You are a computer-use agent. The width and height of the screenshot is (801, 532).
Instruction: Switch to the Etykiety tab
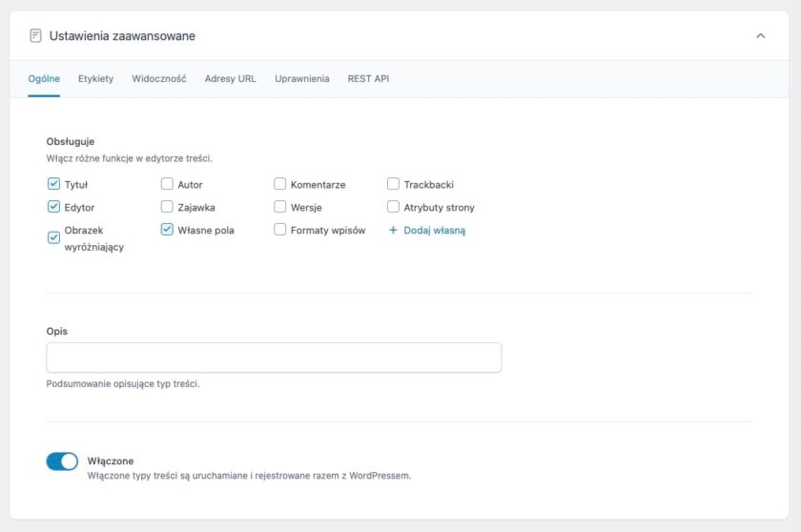pyautogui.click(x=95, y=78)
